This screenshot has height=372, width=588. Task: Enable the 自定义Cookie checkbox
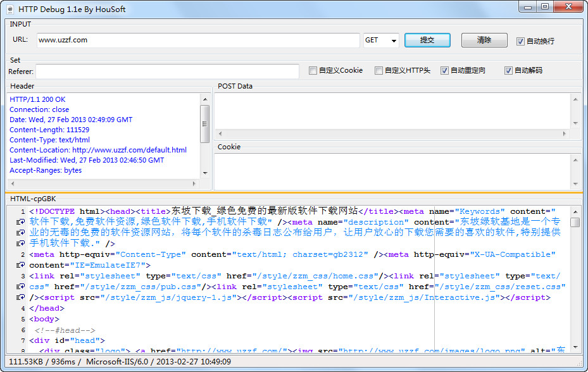(313, 70)
